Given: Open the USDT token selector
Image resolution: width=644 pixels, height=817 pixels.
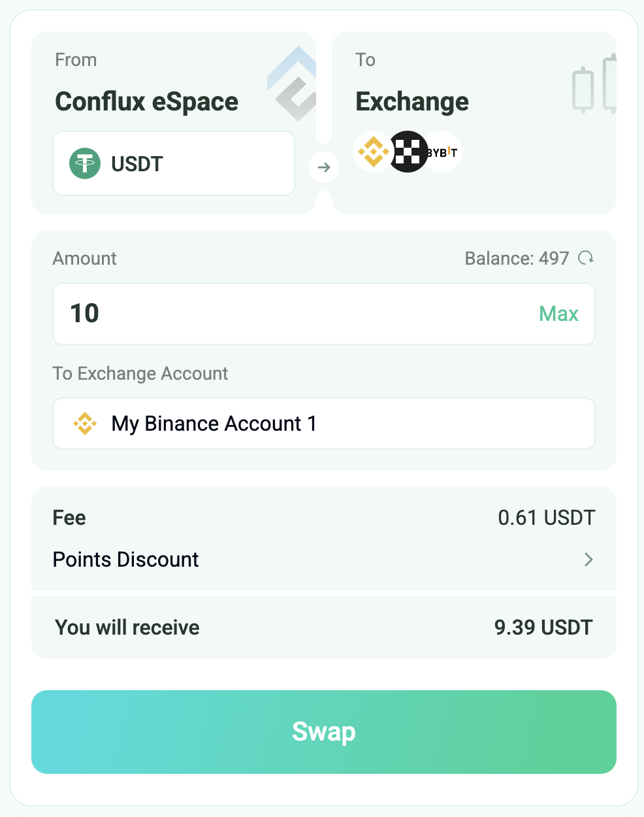Looking at the screenshot, I should click(x=174, y=163).
